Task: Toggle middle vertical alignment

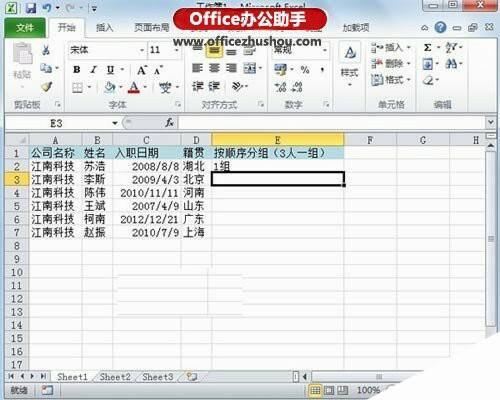Action: click(x=214, y=51)
